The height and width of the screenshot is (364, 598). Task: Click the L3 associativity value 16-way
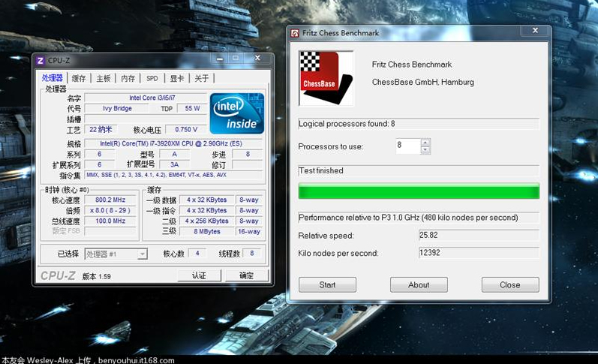[249, 232]
